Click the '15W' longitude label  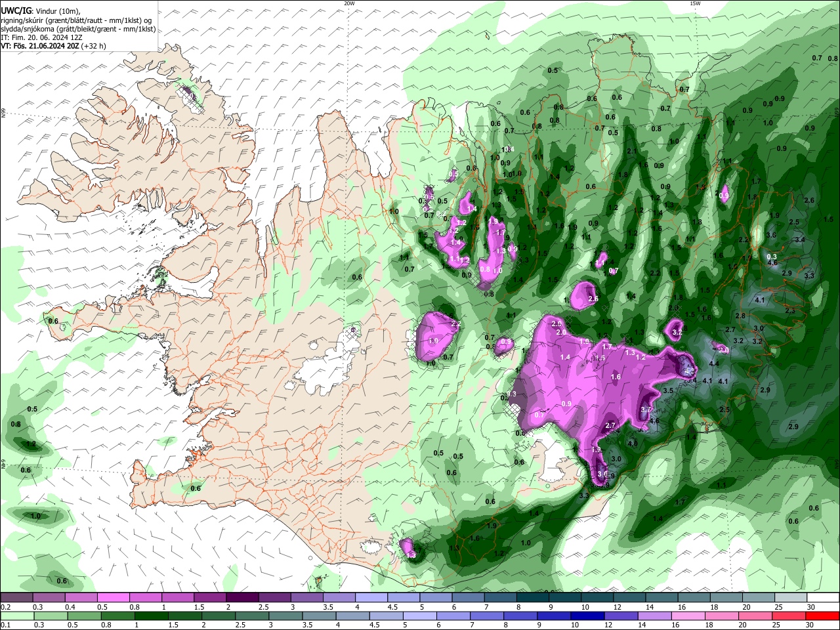pos(694,3)
